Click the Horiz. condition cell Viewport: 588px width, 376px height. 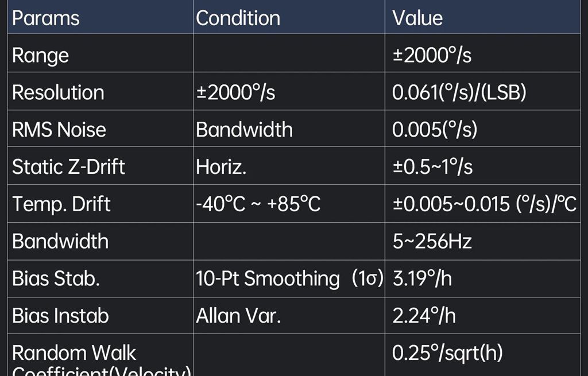pyautogui.click(x=221, y=166)
